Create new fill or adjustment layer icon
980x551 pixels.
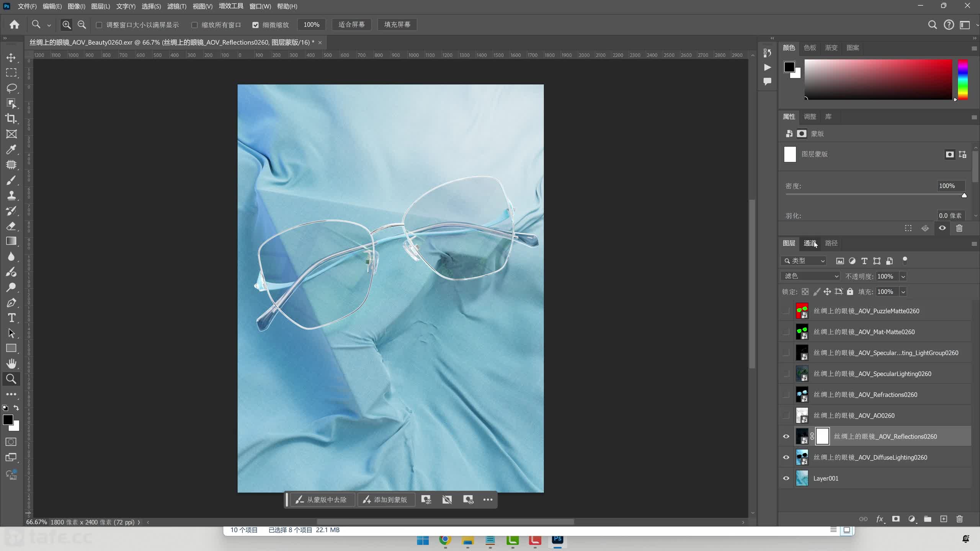pos(912,519)
